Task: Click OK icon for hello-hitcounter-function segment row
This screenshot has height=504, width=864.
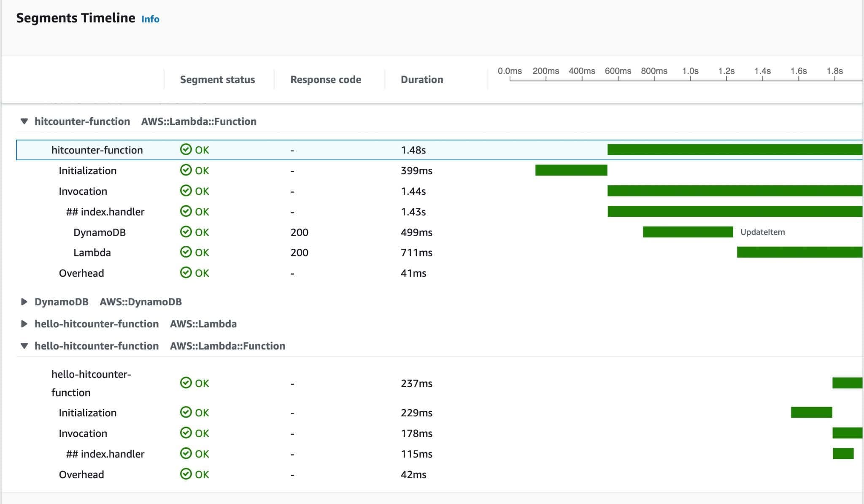Action: click(186, 383)
